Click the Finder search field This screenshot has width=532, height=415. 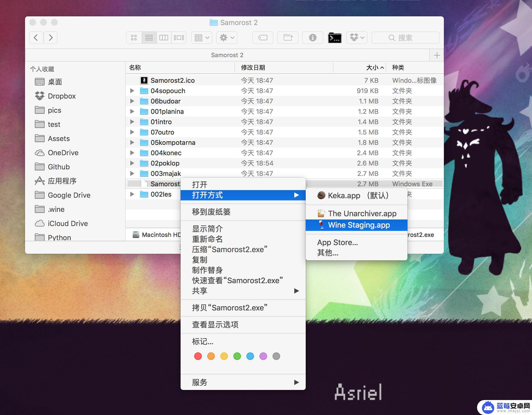point(406,38)
